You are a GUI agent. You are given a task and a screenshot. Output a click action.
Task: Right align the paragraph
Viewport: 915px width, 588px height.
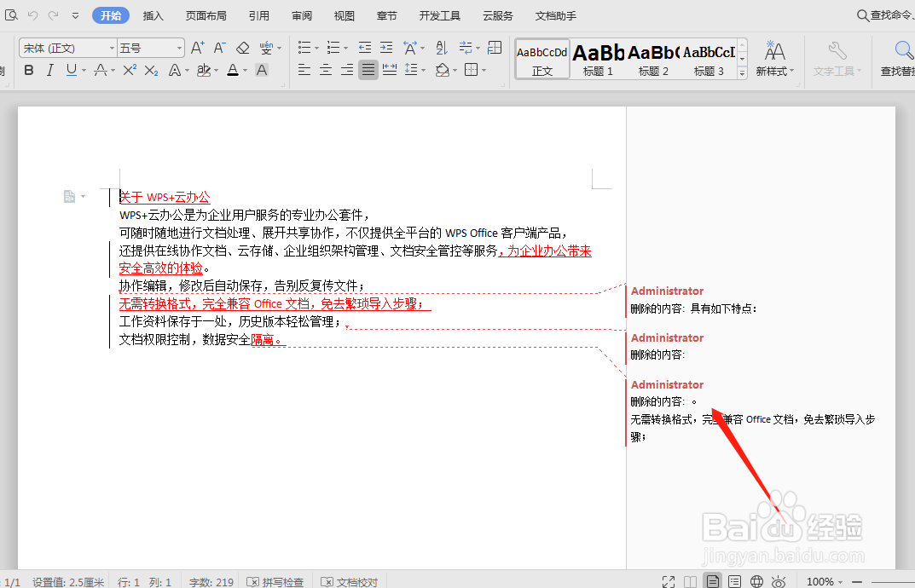pyautogui.click(x=347, y=70)
